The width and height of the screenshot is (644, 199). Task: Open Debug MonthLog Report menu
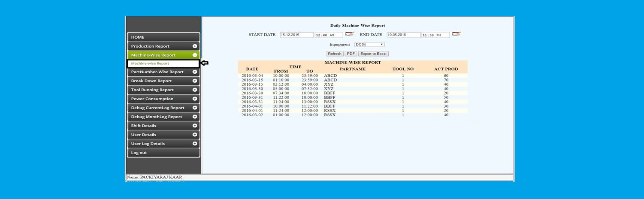(163, 117)
